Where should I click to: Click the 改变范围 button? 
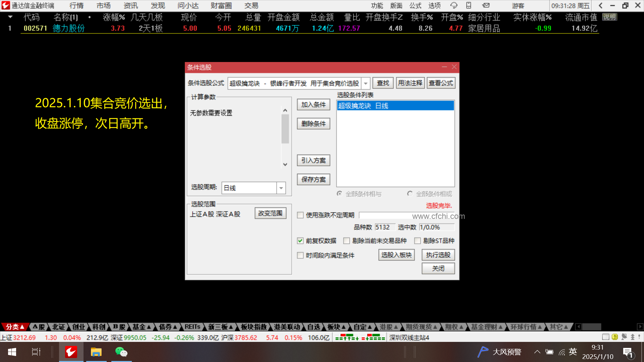[270, 213]
